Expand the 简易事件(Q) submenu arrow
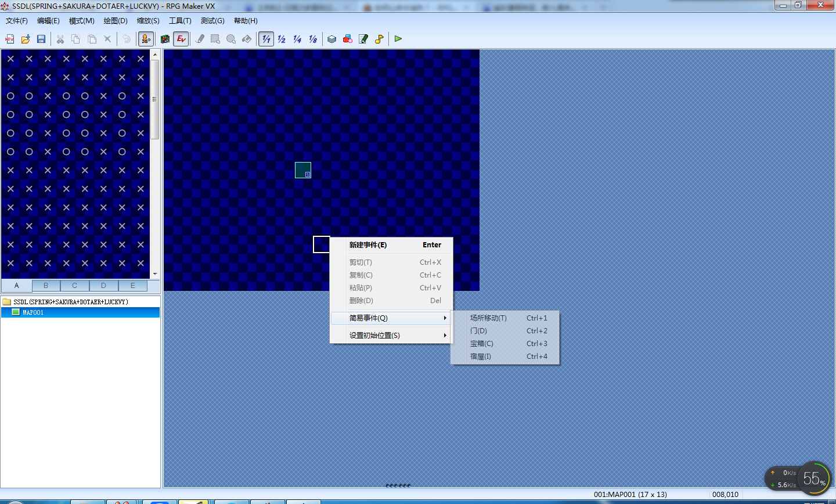Viewport: 836px width, 504px height. point(445,318)
